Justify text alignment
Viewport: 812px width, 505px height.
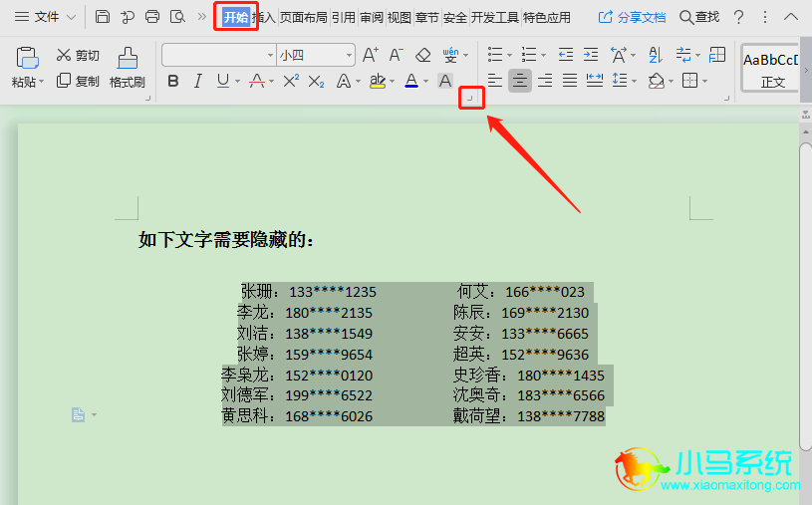(x=570, y=81)
